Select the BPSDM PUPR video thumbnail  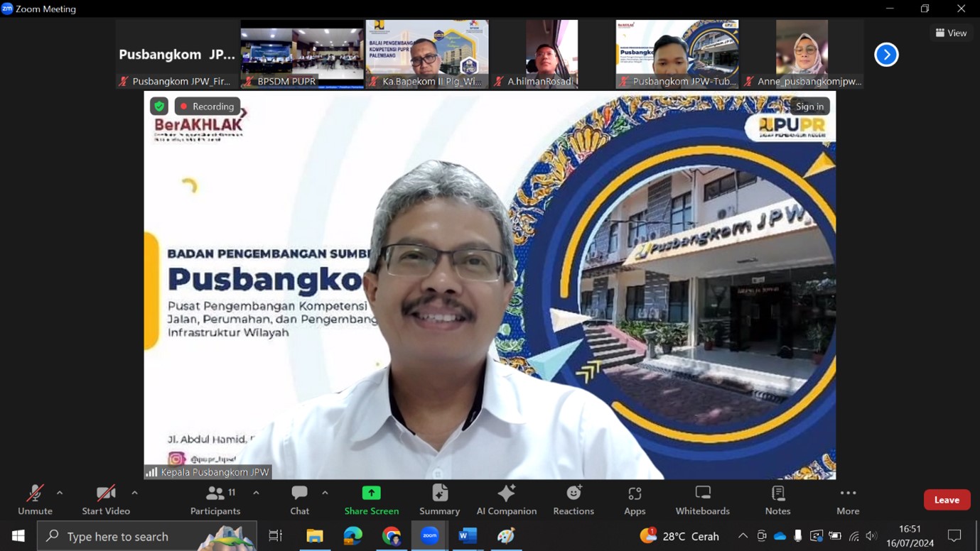[x=302, y=54]
